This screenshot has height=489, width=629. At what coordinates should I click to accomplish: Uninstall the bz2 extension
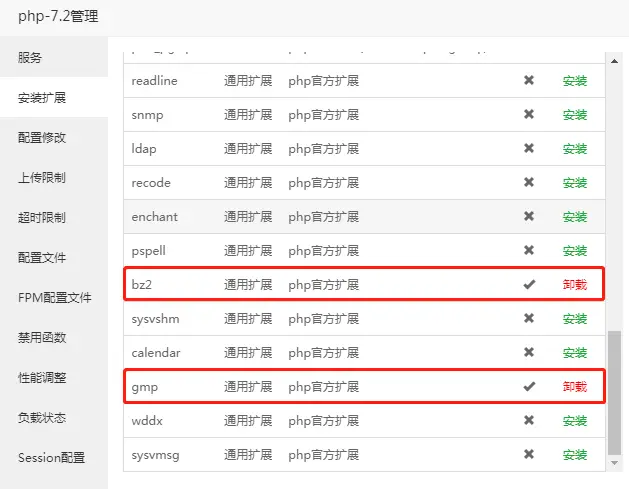tap(575, 285)
